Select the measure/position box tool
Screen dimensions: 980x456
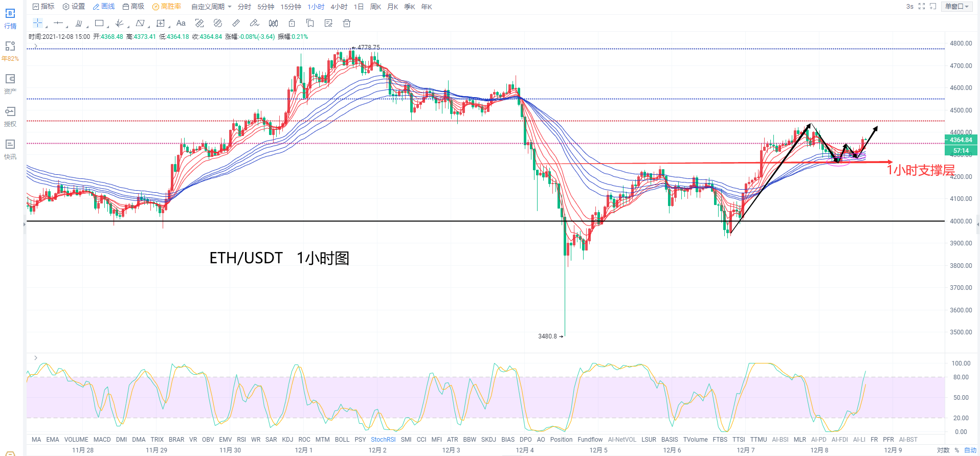click(161, 23)
